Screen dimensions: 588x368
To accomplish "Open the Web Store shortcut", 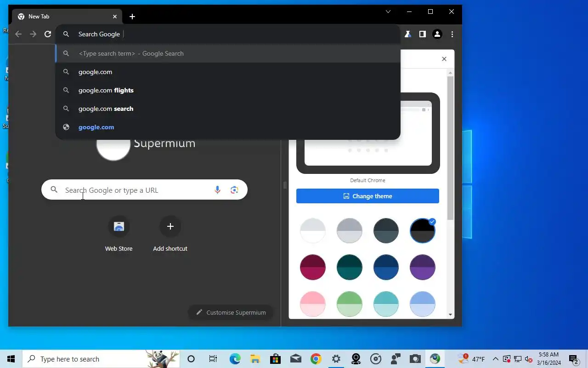I will click(119, 235).
